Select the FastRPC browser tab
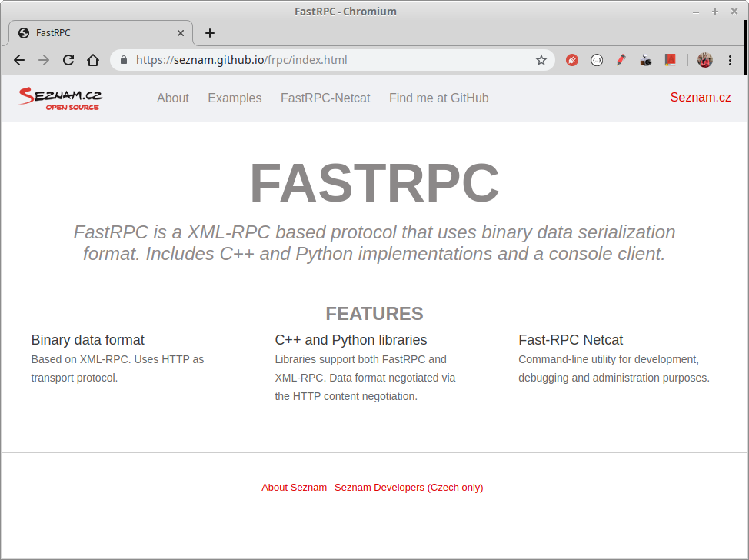Image resolution: width=749 pixels, height=560 pixels. (x=100, y=33)
